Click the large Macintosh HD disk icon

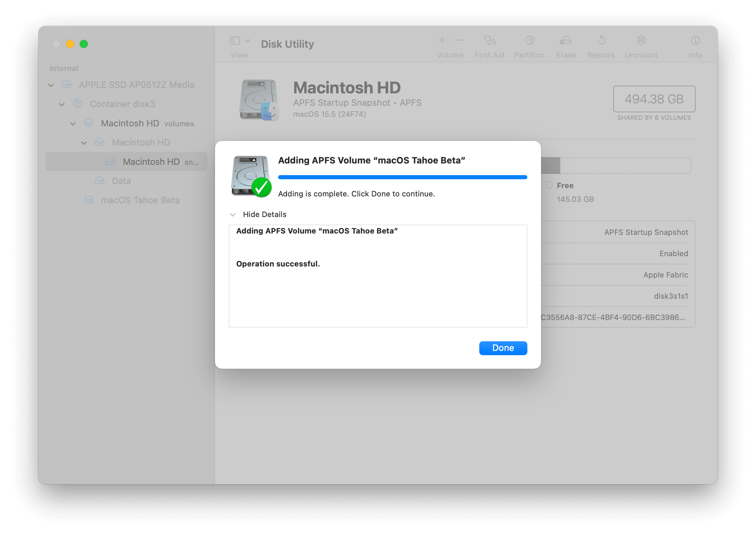pyautogui.click(x=259, y=100)
